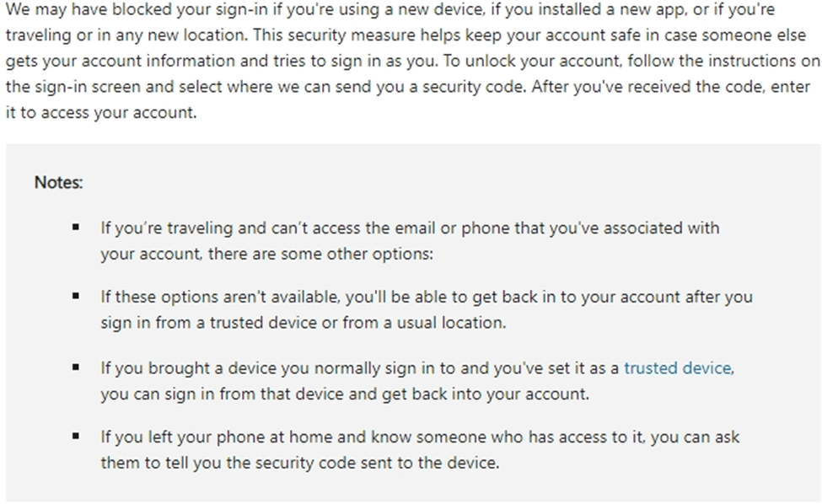Click the "them to tell you the security code" line

300,464
